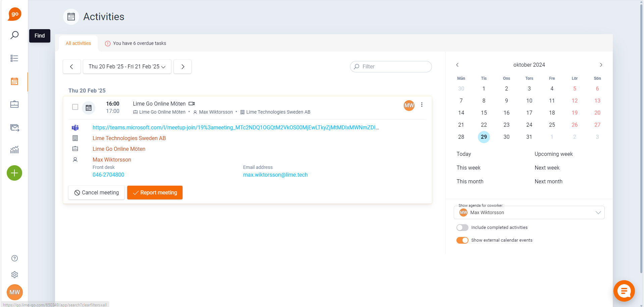
Task: Call front desk number 046-2704800
Action: point(108,175)
